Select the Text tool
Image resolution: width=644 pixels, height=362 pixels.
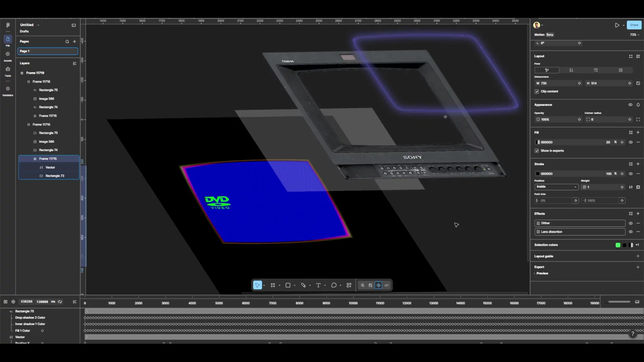point(318,285)
